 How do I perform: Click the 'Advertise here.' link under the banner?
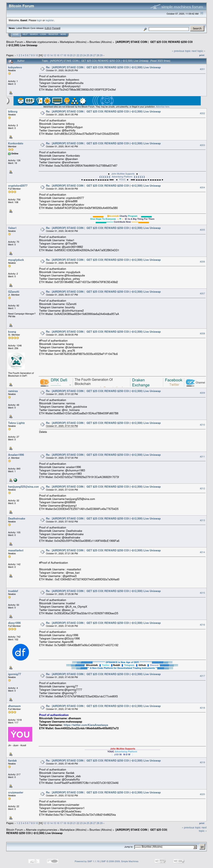point(162,107)
